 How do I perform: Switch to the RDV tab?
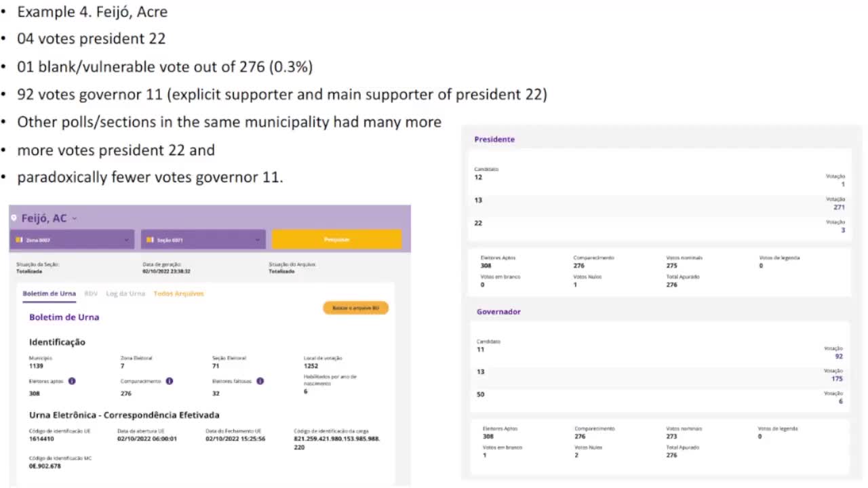pos(91,293)
